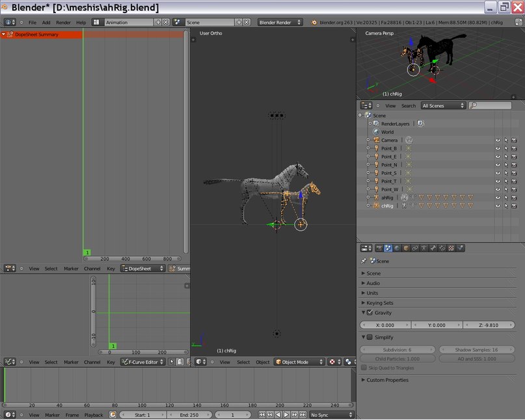Screen dimensions: 525x420
Task: Hide ahRig using its eye icon
Action: coord(498,198)
